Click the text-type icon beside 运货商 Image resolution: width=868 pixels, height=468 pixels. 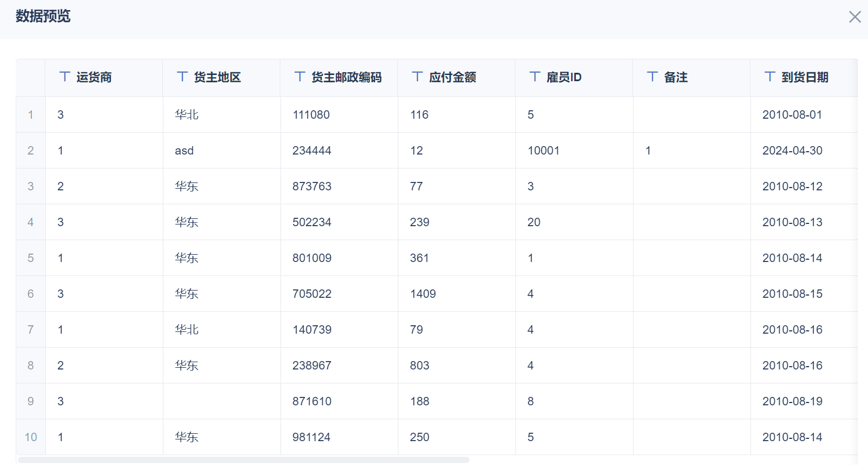(65, 77)
